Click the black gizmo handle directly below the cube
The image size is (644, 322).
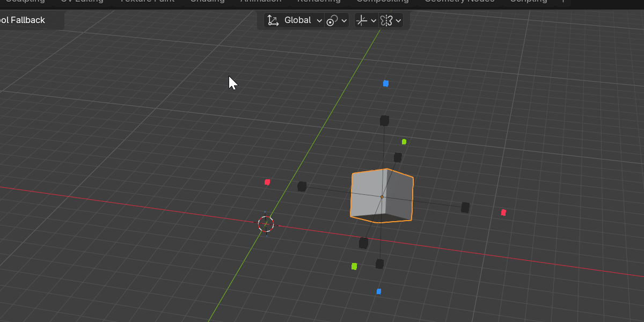pos(380,264)
